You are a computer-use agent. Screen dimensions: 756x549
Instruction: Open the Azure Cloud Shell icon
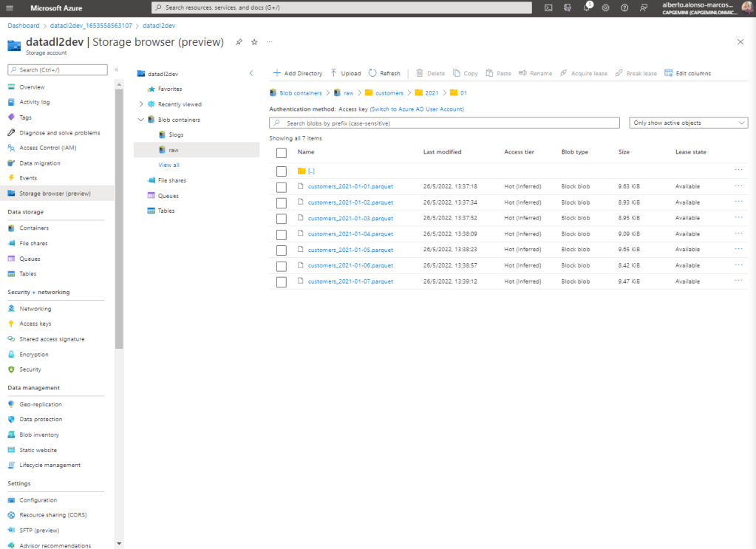[548, 7]
